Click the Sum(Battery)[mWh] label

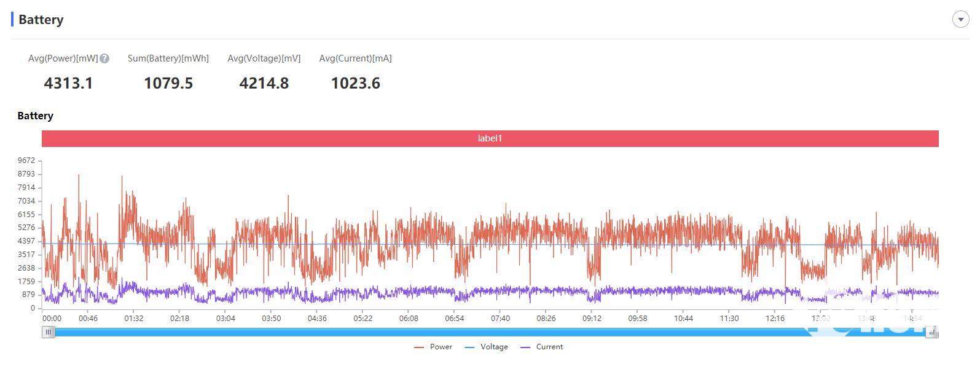point(168,58)
